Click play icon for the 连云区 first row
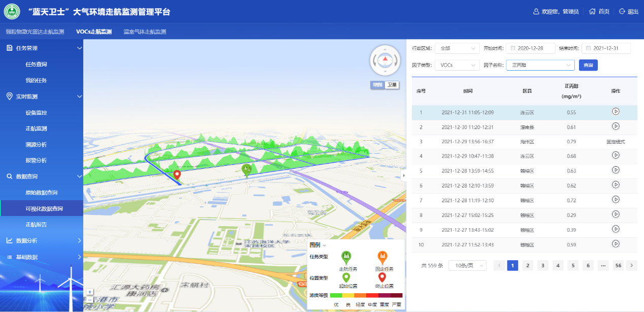Screen dimensions: 644x312 pyautogui.click(x=615, y=112)
